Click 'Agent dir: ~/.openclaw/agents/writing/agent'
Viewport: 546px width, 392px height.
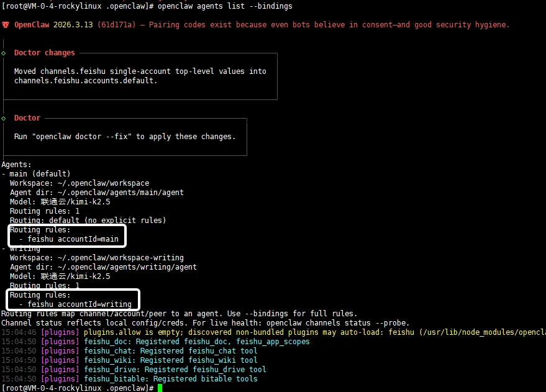103,267
